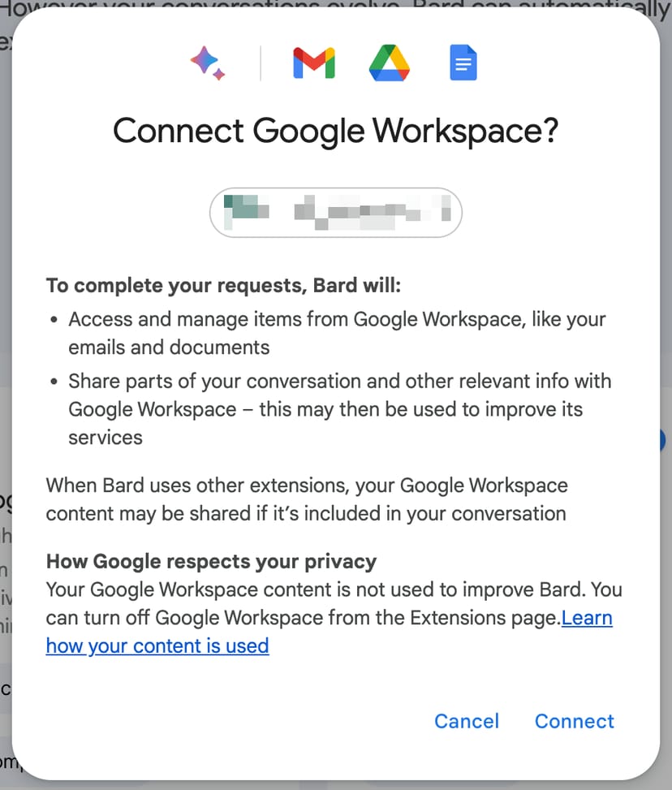
Task: Click the Google Drive triangle icon
Action: click(x=390, y=63)
